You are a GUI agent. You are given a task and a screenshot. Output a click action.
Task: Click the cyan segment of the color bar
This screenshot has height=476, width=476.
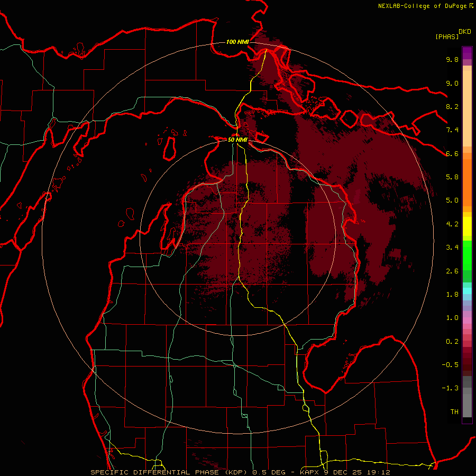[x=467, y=291]
